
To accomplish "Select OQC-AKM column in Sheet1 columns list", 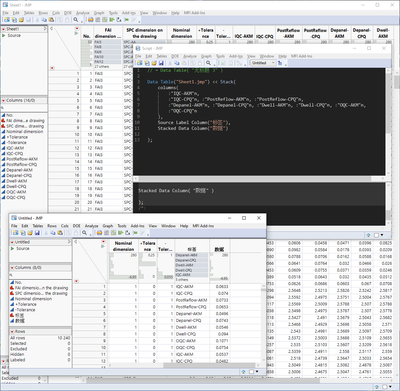I will (x=16, y=192).
